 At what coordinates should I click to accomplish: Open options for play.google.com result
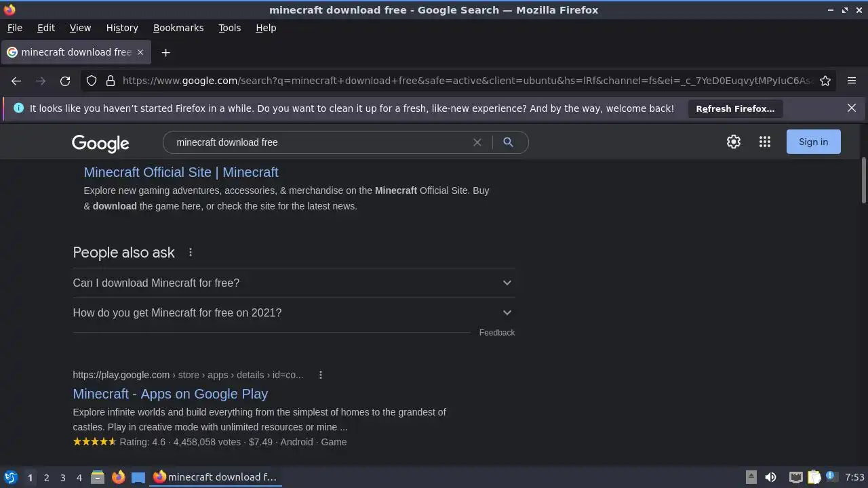click(321, 375)
